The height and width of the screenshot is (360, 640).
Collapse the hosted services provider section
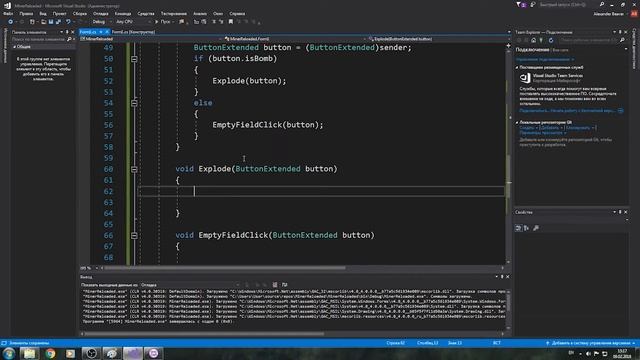(x=517, y=67)
